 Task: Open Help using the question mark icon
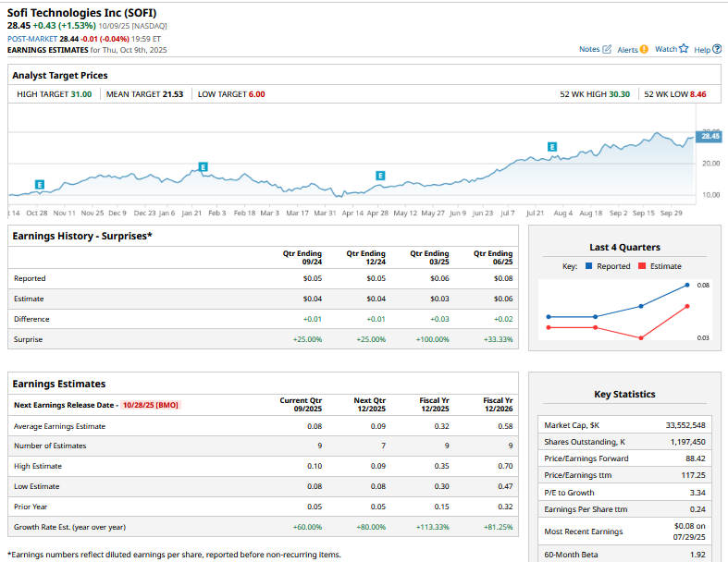717,49
